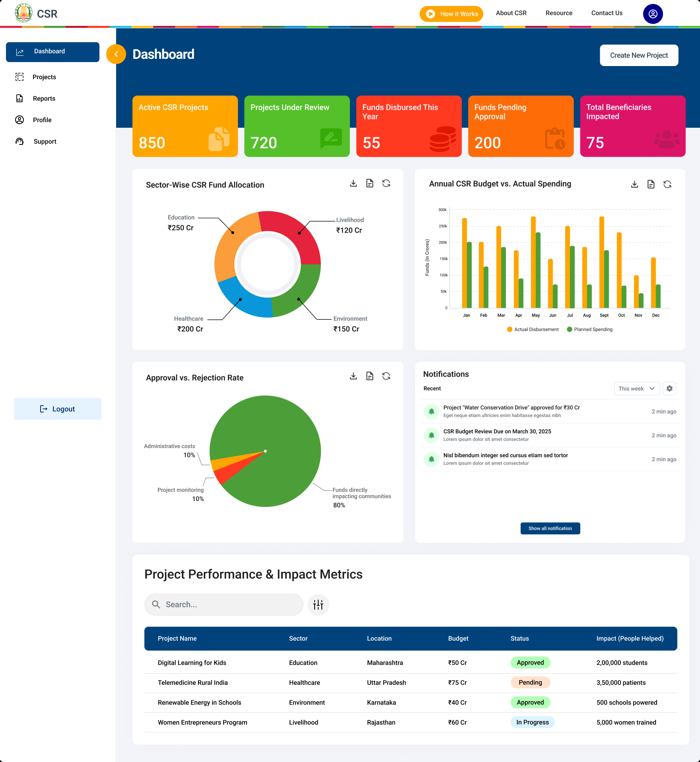
Task: Click the Create New Project button
Action: (639, 55)
